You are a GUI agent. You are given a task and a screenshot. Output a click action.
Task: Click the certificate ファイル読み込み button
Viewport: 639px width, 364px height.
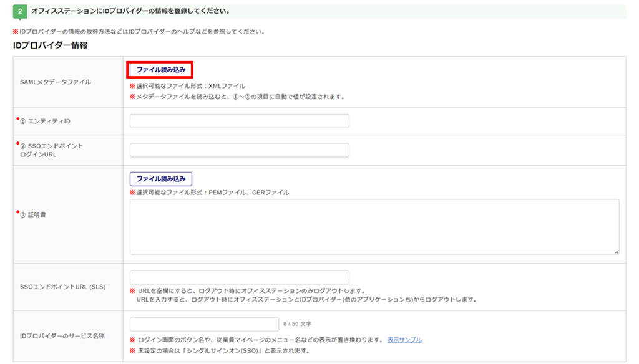click(x=160, y=179)
